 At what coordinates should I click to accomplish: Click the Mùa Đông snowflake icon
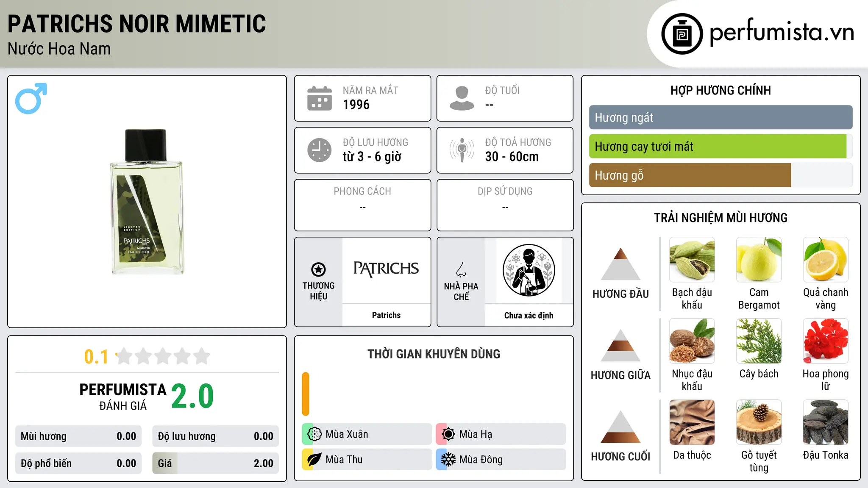click(448, 460)
